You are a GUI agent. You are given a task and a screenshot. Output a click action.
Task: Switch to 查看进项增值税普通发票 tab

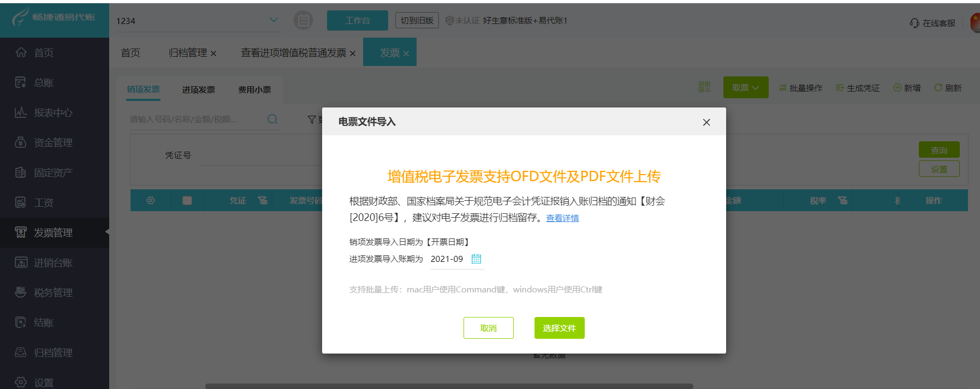point(294,52)
